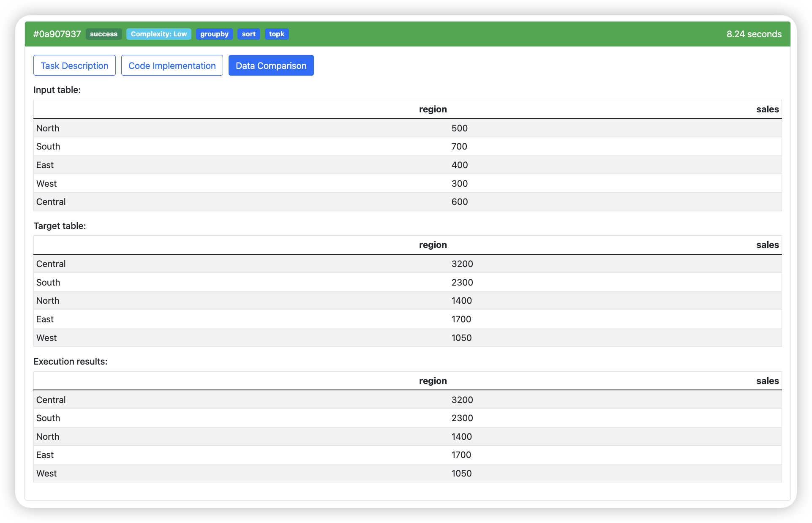This screenshot has height=523, width=812.
Task: Click the Complexity: Low badge
Action: pos(159,34)
